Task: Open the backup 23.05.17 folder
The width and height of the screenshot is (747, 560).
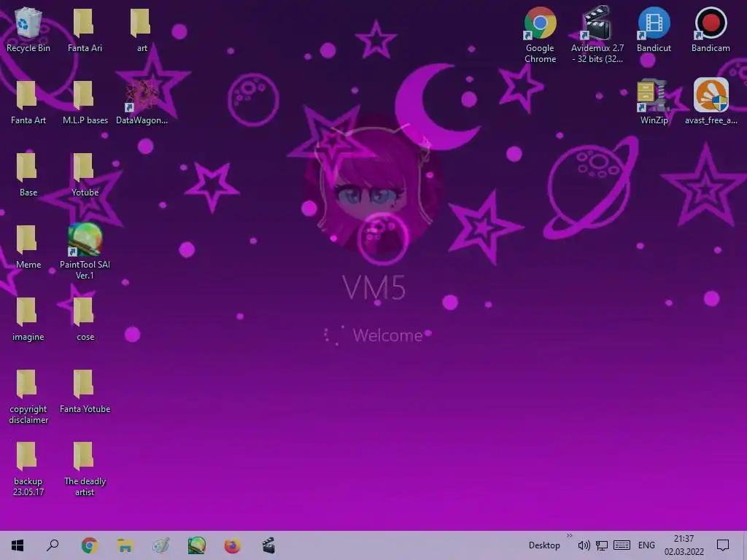Action: [28, 469]
